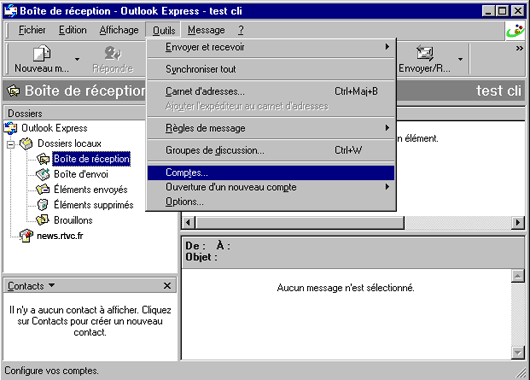Viewport: 530px width, 380px height.
Task: Click the Nouveau message toolbar icon
Action: pyautogui.click(x=42, y=54)
